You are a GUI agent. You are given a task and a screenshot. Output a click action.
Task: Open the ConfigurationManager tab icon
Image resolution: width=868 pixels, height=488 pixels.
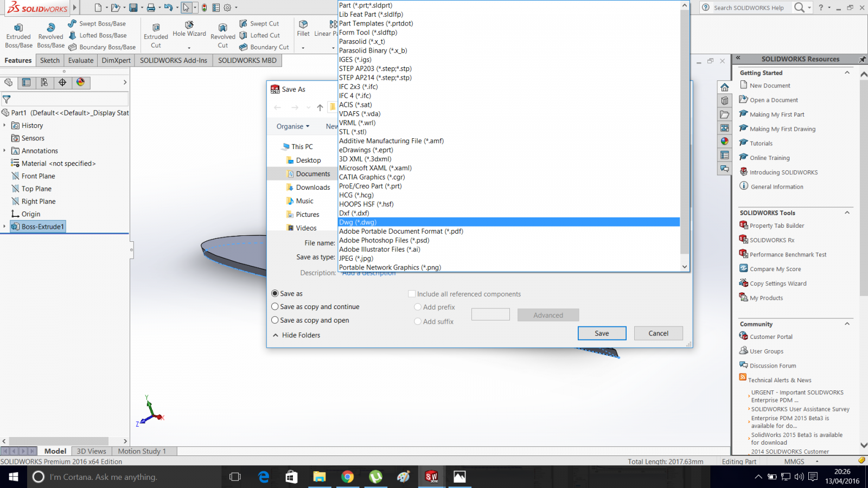44,82
